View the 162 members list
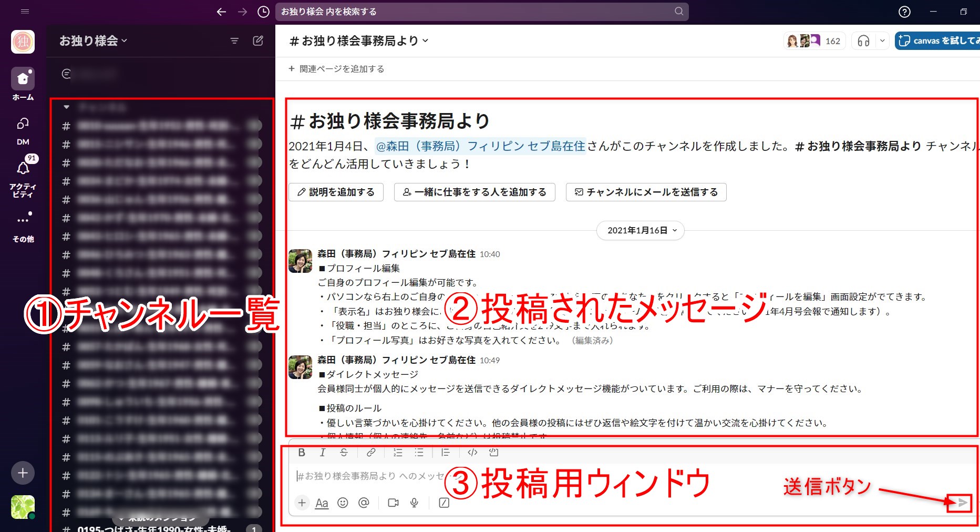 tap(814, 41)
